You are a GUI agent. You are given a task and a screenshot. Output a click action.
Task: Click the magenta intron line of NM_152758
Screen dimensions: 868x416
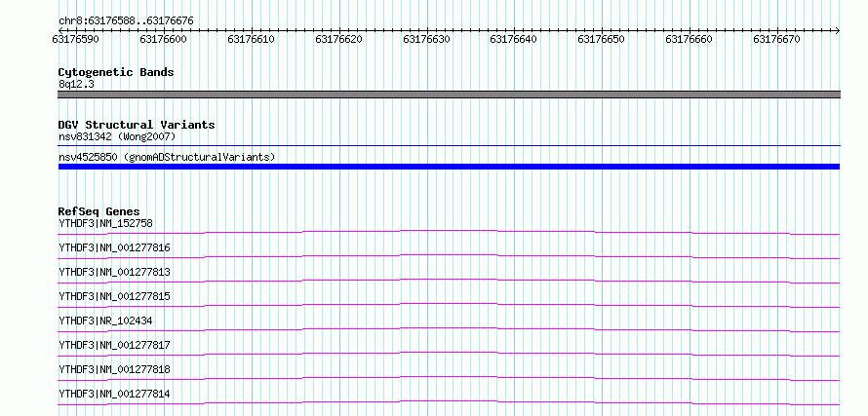point(449,230)
